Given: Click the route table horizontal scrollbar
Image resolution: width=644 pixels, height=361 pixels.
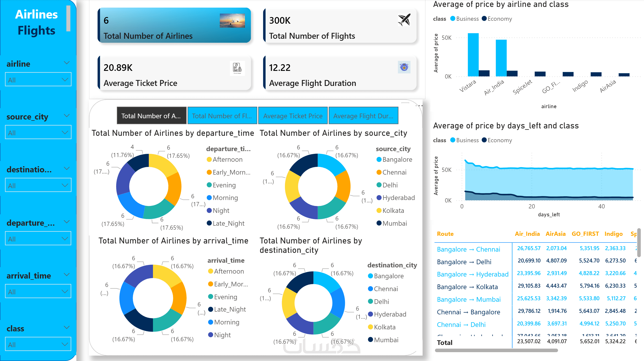Looking at the screenshot, I should (496, 351).
